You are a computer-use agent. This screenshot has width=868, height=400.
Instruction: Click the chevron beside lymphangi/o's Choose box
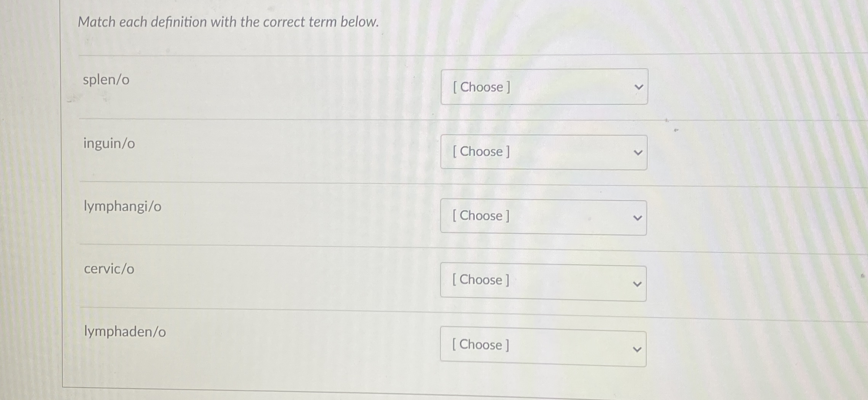637,218
